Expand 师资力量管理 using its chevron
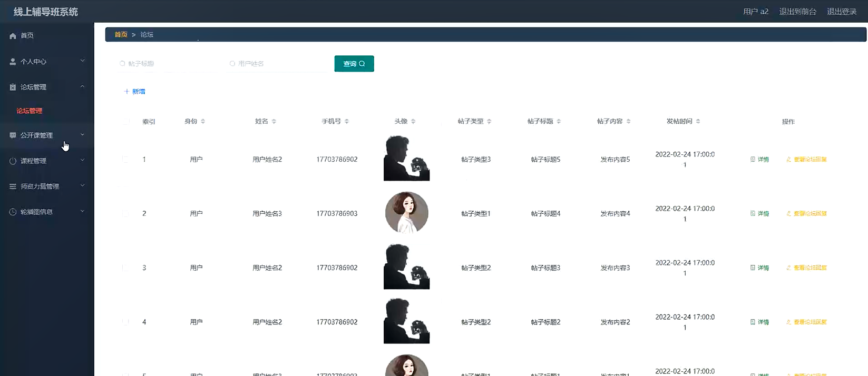The height and width of the screenshot is (376, 868). click(x=82, y=186)
